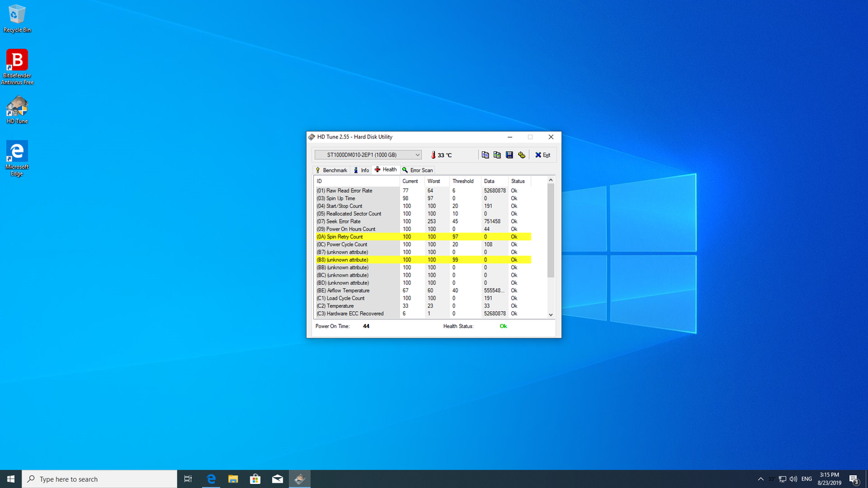Open Microsoft Edge from the taskbar
The image size is (868, 488).
coord(211,479)
